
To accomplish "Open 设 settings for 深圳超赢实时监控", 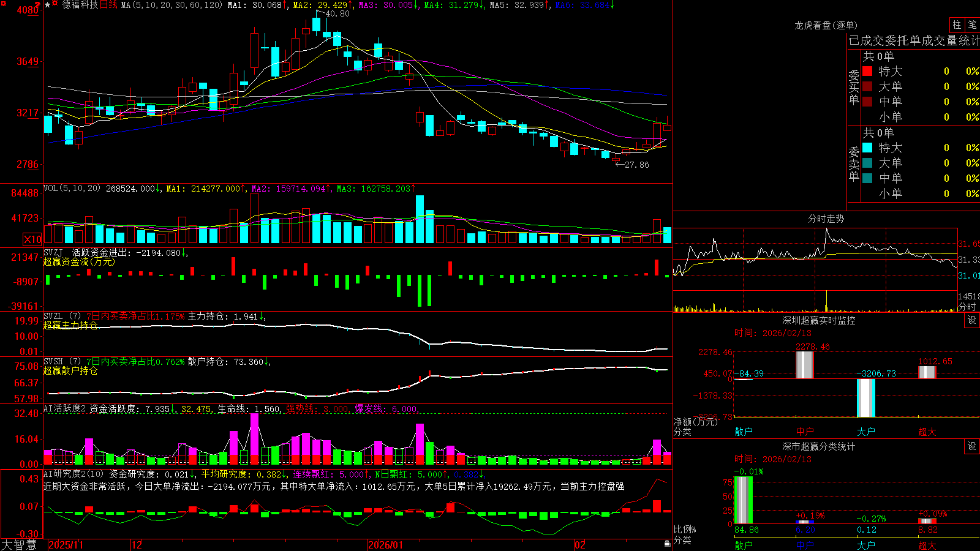I will pyautogui.click(x=972, y=320).
